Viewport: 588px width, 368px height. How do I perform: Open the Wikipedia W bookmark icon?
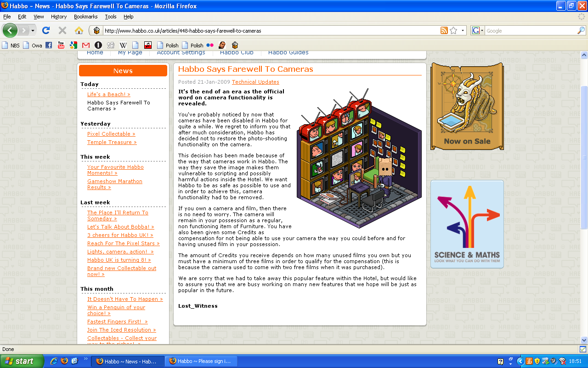click(x=123, y=45)
